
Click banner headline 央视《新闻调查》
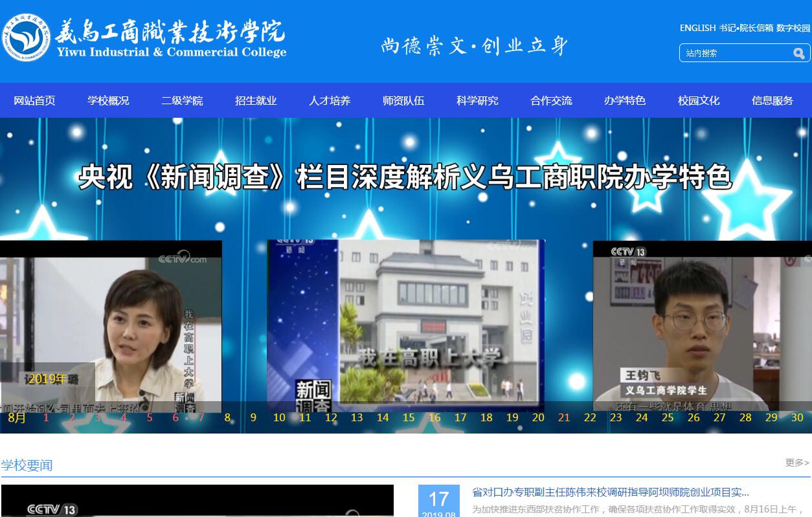point(405,177)
